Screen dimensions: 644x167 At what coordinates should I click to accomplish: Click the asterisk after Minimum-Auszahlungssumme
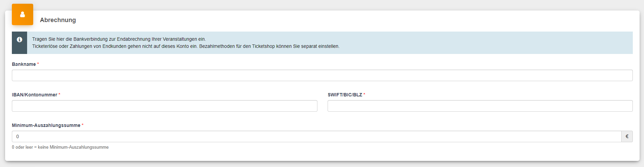click(x=83, y=125)
